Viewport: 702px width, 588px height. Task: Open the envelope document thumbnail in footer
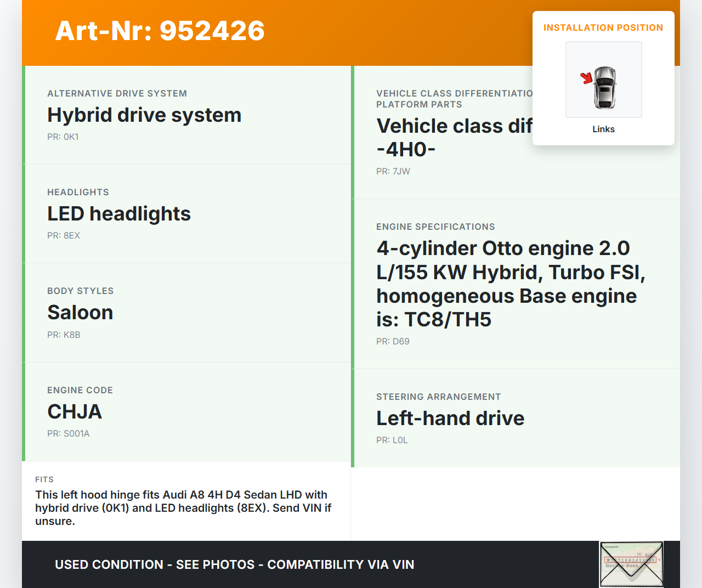tap(631, 564)
